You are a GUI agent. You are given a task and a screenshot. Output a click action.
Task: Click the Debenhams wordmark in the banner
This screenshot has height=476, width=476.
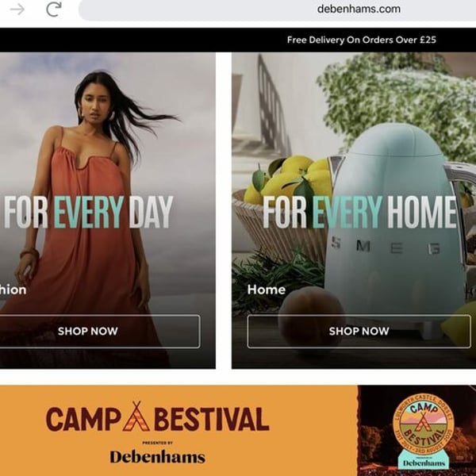click(x=158, y=457)
